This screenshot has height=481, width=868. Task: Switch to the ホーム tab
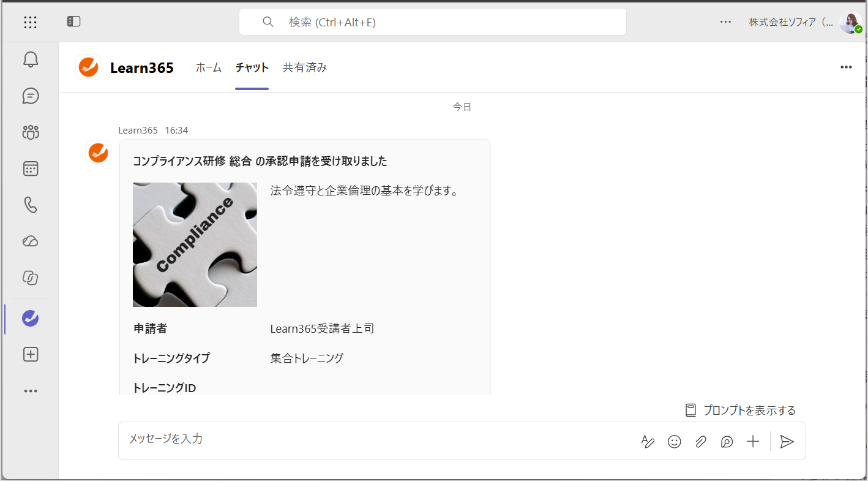[209, 68]
